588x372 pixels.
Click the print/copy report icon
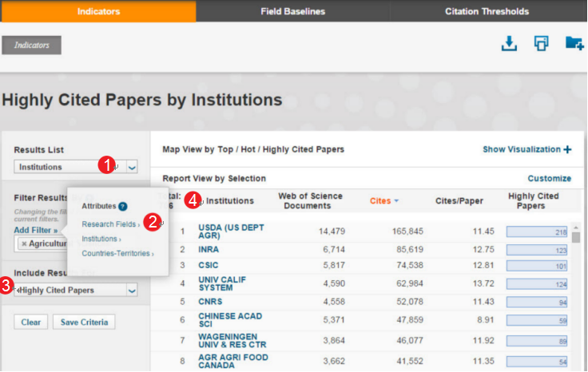(x=541, y=43)
